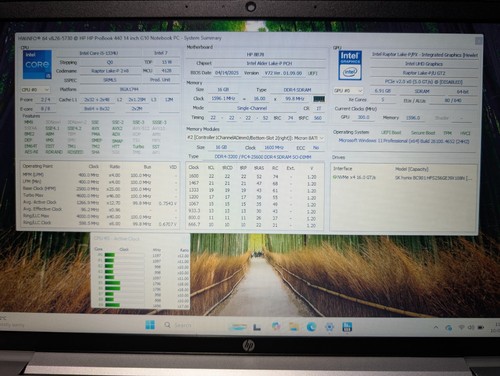The height and width of the screenshot is (376, 500).
Task: Click the Intel UHD Graphics name field
Action: click(424, 64)
